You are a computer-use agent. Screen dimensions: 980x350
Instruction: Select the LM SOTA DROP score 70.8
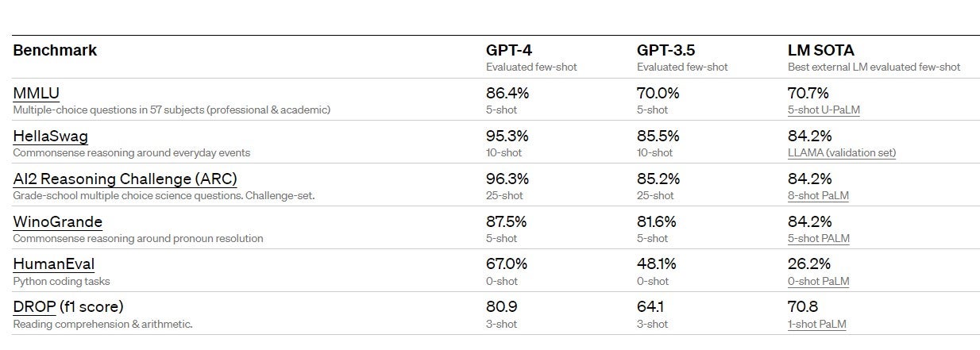[803, 307]
